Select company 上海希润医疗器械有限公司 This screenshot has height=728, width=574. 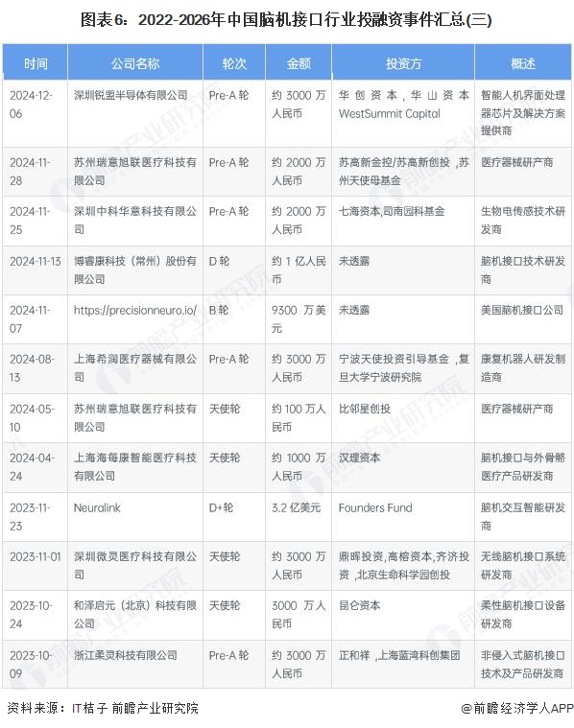click(x=134, y=368)
